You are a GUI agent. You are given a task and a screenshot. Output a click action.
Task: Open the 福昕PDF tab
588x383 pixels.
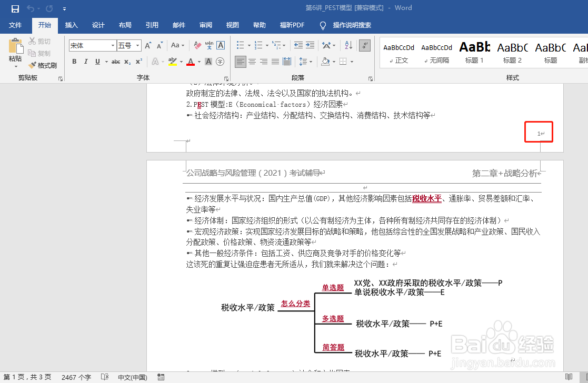click(x=292, y=25)
